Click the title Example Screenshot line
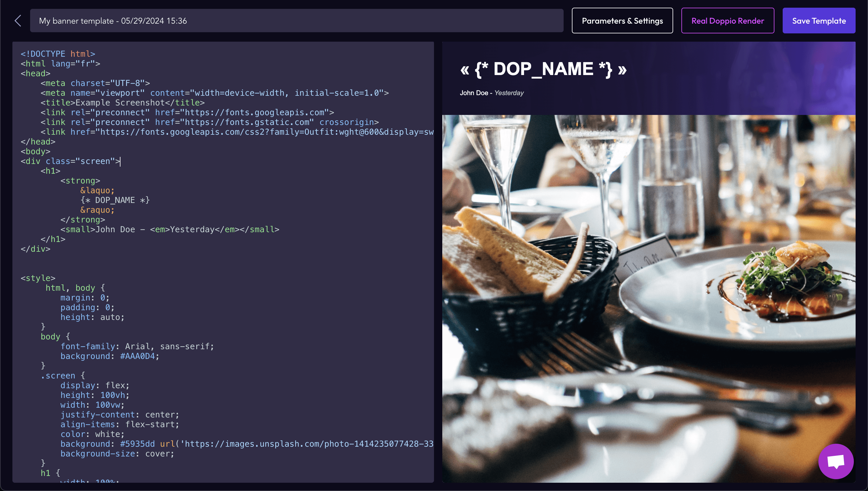Viewport: 868px width, 491px height. [123, 103]
